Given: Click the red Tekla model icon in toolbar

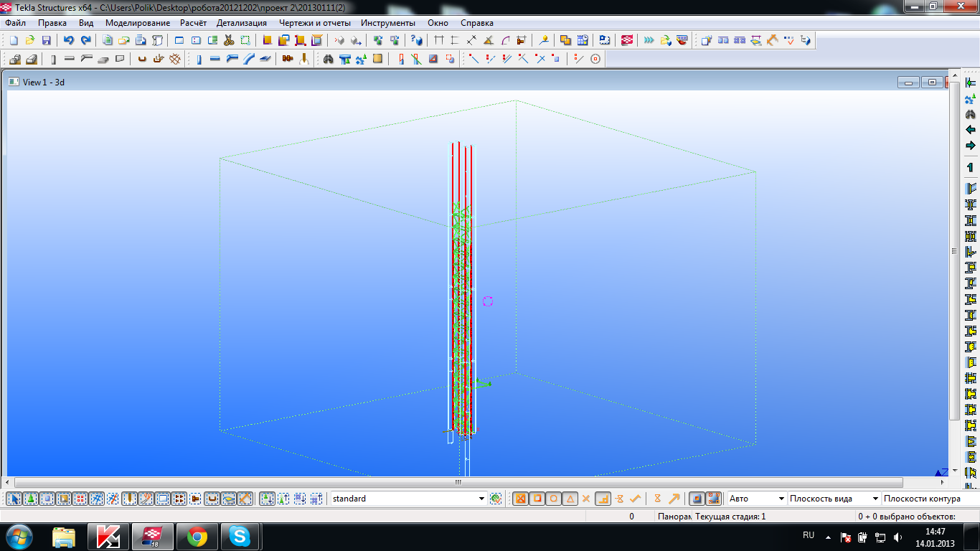Looking at the screenshot, I should click(627, 41).
